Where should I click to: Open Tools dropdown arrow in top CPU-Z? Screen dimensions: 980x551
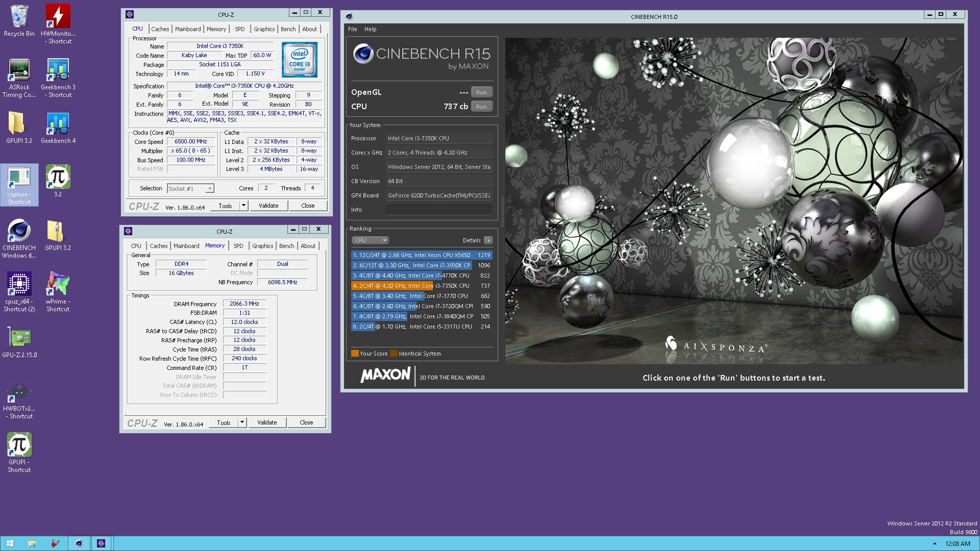pyautogui.click(x=243, y=206)
